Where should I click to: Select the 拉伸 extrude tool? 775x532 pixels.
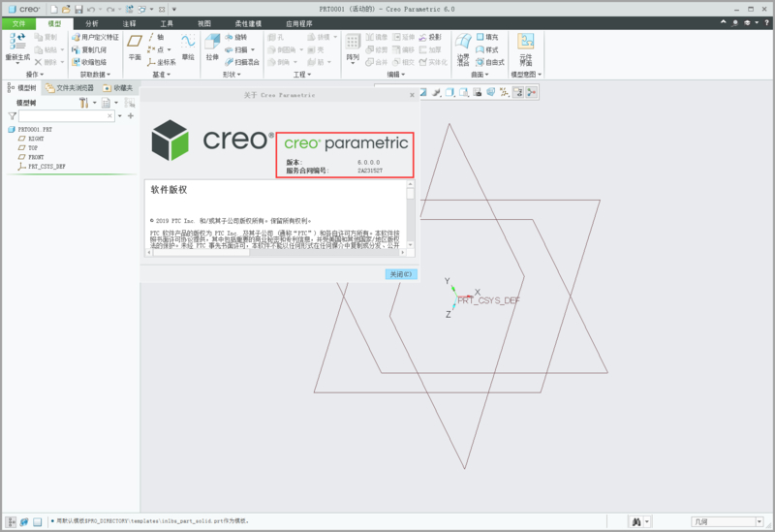coord(212,47)
